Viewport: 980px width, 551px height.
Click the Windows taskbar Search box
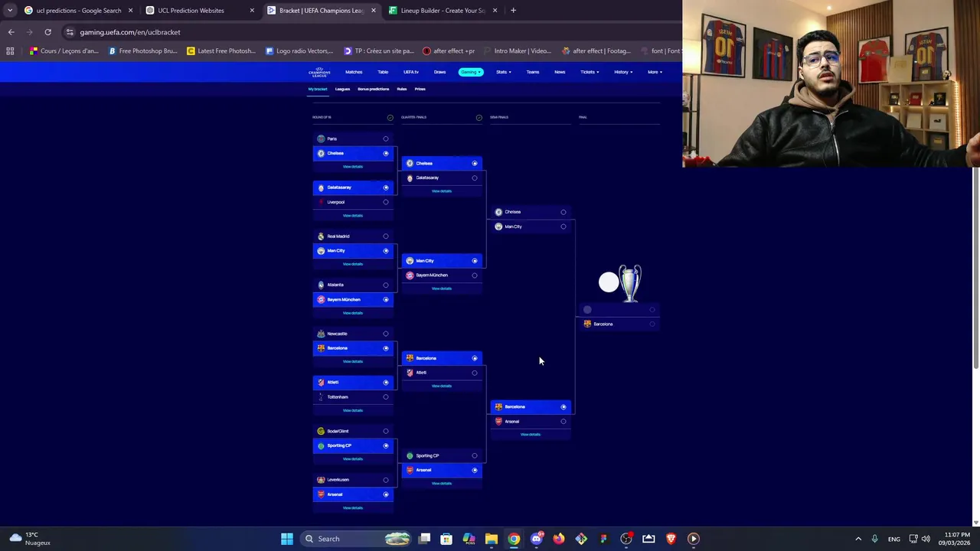pyautogui.click(x=355, y=539)
